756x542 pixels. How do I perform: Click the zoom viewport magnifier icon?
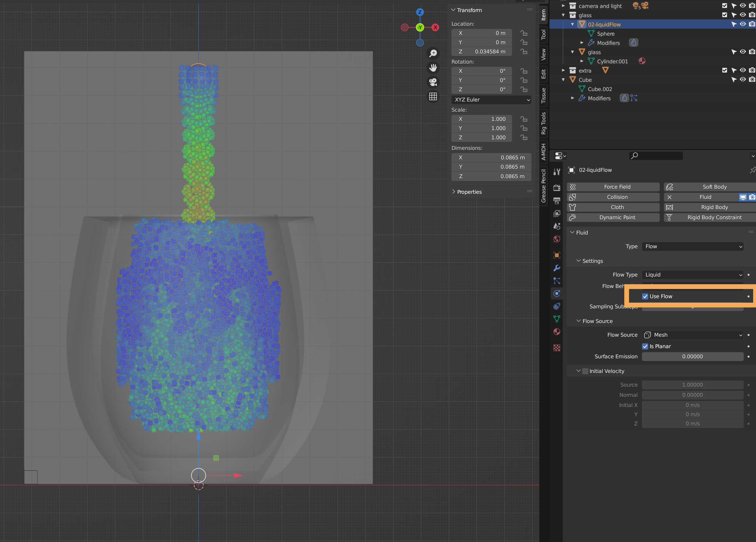(433, 53)
